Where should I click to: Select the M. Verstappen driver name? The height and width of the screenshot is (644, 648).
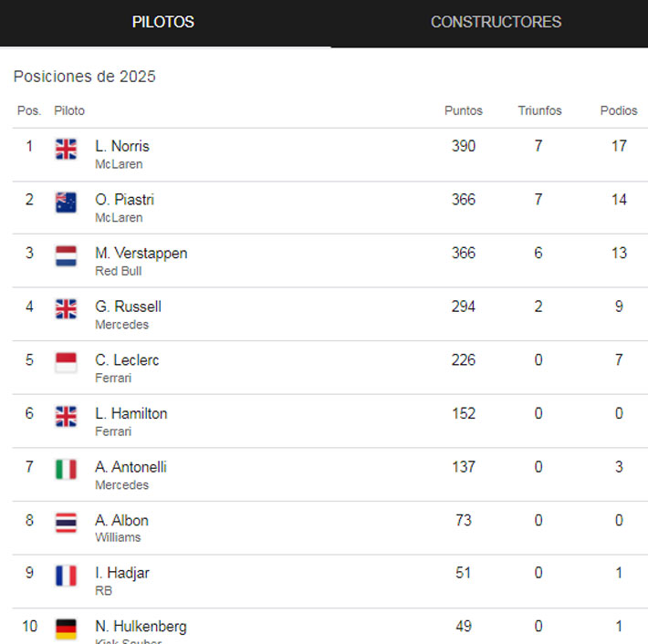tap(141, 253)
